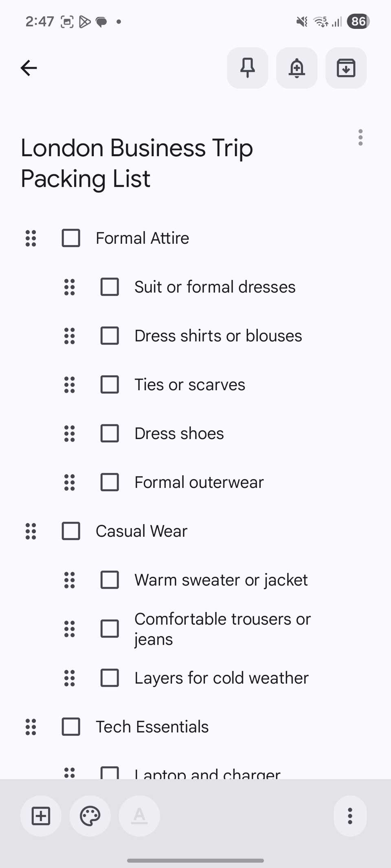The height and width of the screenshot is (868, 391).
Task: Mark Warm sweater or jacket as done
Action: click(110, 580)
